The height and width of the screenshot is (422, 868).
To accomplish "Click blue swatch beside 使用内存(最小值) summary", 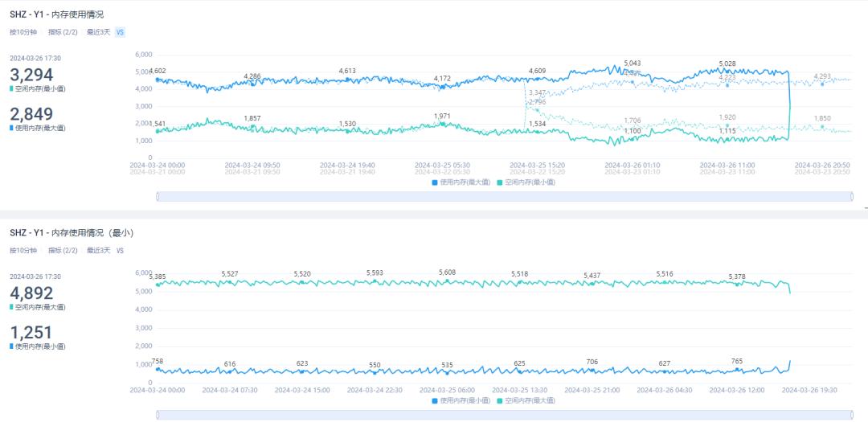I will pos(12,346).
